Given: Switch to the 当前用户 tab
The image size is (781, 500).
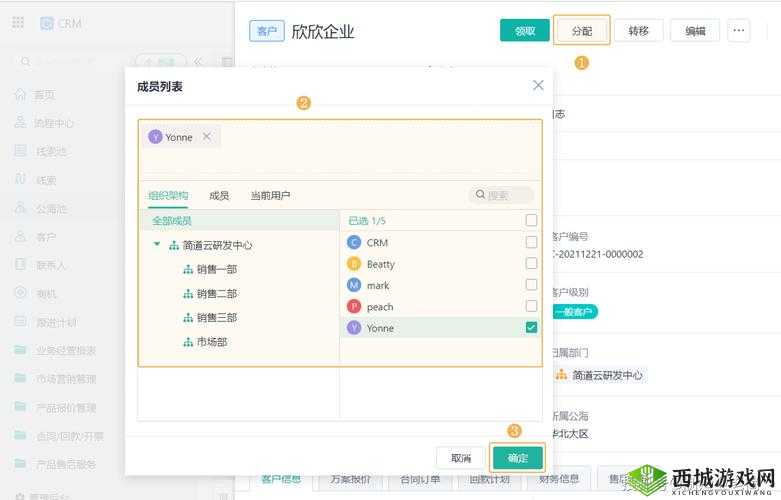Looking at the screenshot, I should click(x=270, y=195).
